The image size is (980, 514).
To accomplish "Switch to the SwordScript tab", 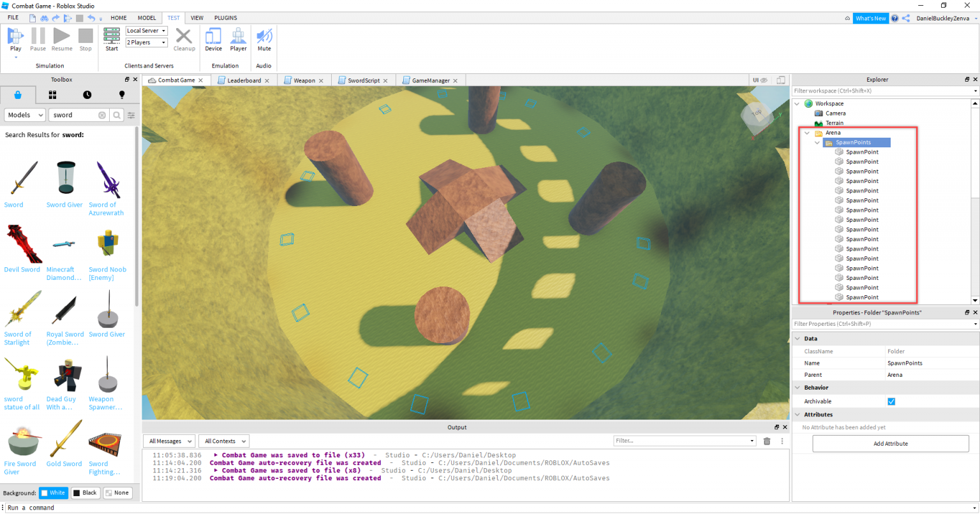I will (364, 80).
